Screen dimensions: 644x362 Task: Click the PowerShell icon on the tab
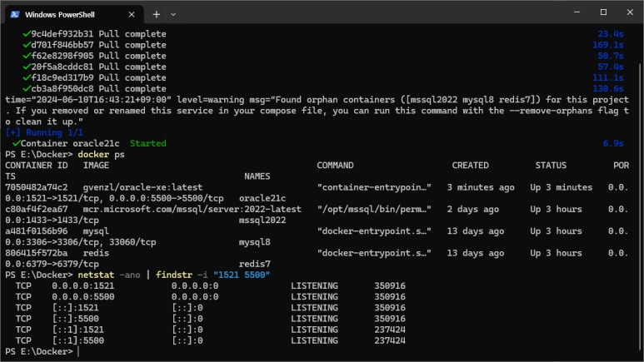click(15, 14)
